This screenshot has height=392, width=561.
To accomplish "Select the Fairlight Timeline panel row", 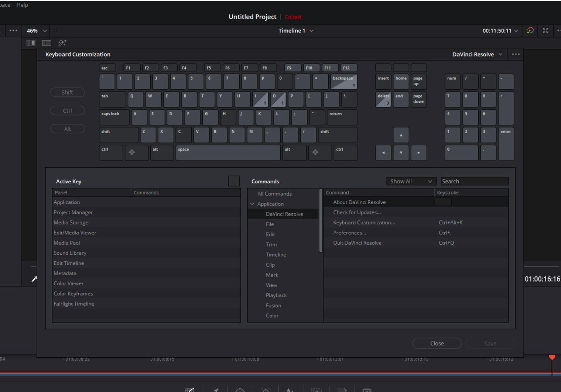I will (x=147, y=304).
